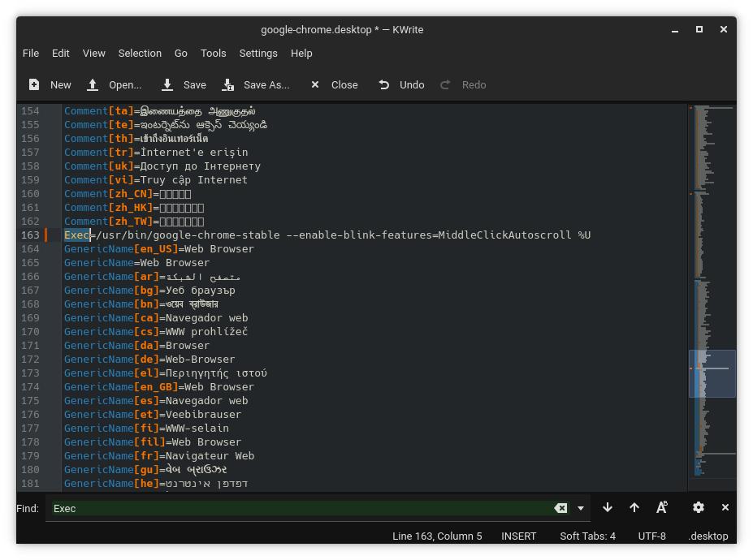Open search options gear menu
The image size is (753, 560).
point(698,507)
